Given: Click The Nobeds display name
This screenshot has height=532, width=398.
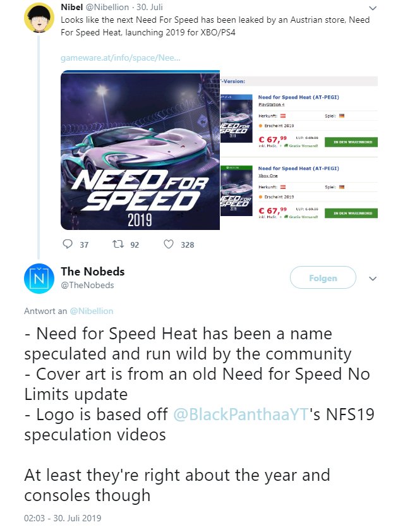Looking at the screenshot, I should pos(93,272).
